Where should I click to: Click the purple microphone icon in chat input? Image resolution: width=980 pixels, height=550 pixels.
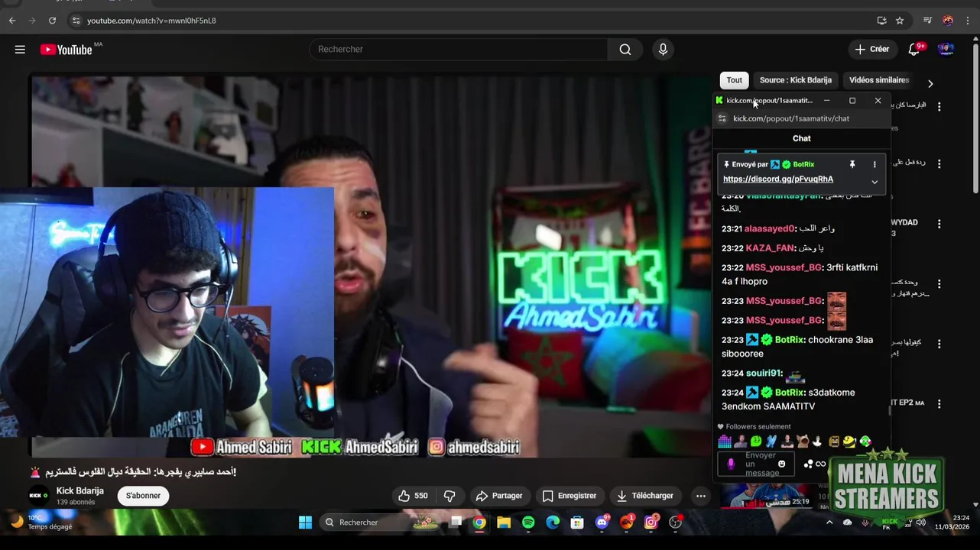[x=731, y=464]
